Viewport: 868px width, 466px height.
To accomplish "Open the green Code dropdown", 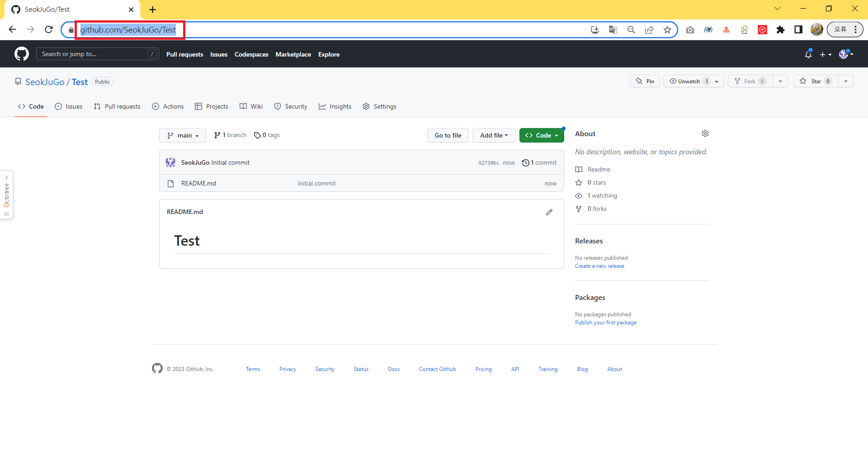I will click(x=542, y=135).
